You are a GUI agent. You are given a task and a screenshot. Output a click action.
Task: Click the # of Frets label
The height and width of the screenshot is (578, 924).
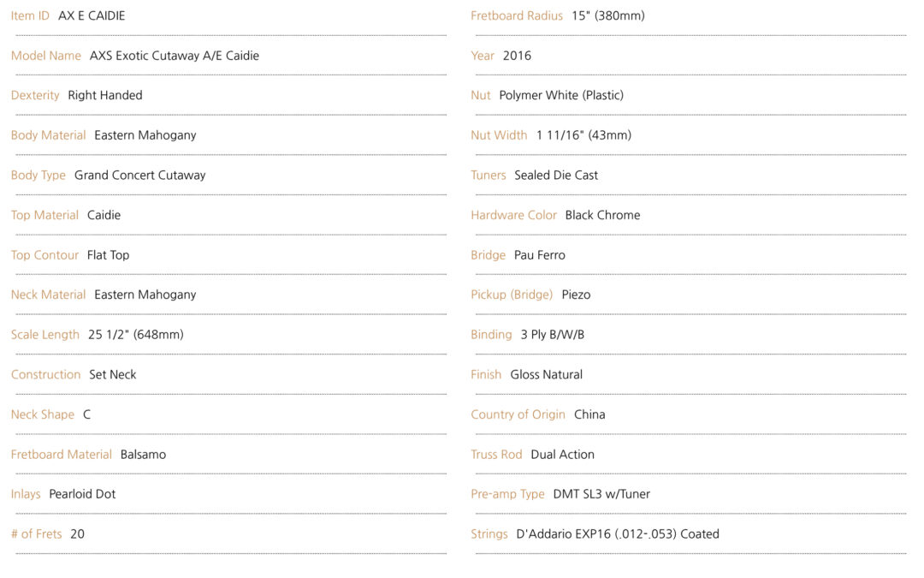click(x=37, y=533)
